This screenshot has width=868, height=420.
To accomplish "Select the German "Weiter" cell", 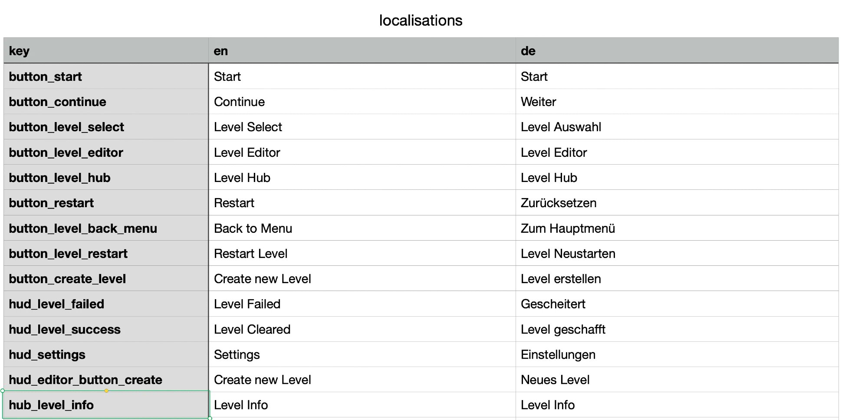I will (677, 102).
